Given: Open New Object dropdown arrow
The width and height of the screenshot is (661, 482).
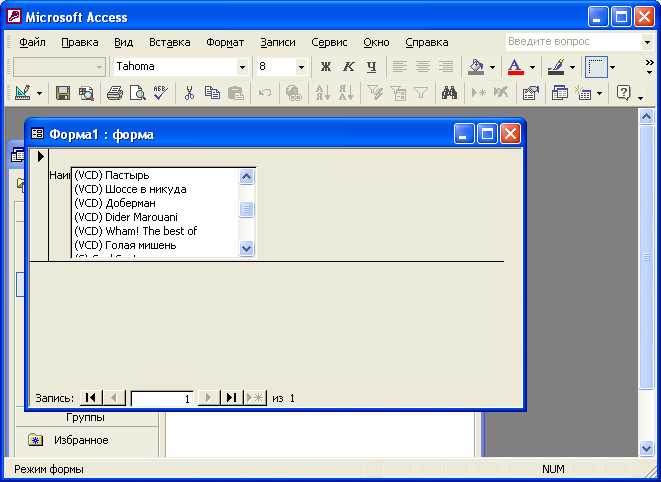Looking at the screenshot, I should tap(599, 93).
